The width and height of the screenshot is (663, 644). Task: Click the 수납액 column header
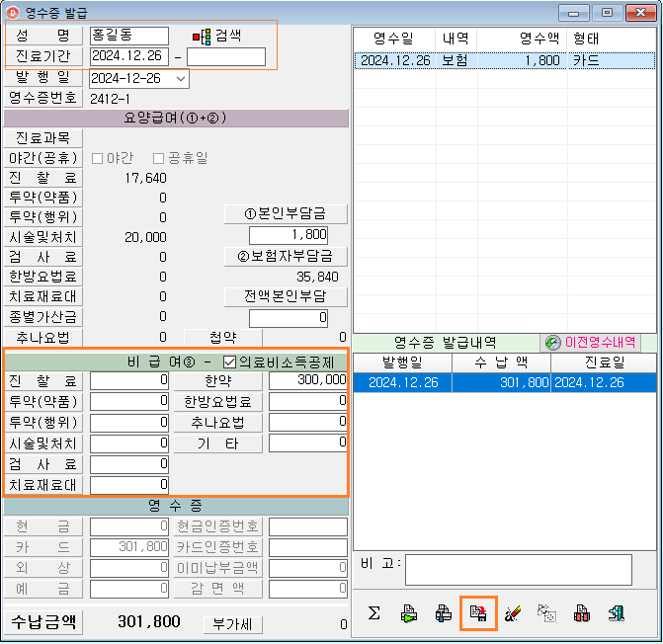pos(500,362)
